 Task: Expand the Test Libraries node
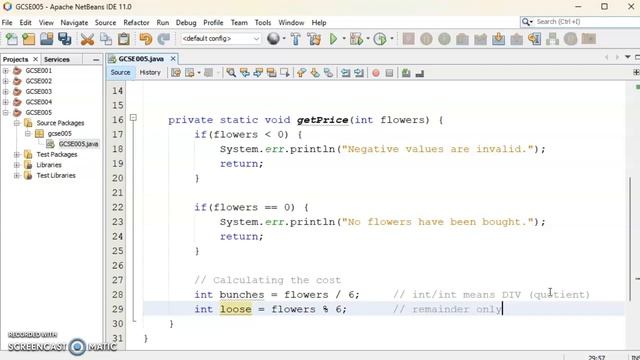[17, 176]
